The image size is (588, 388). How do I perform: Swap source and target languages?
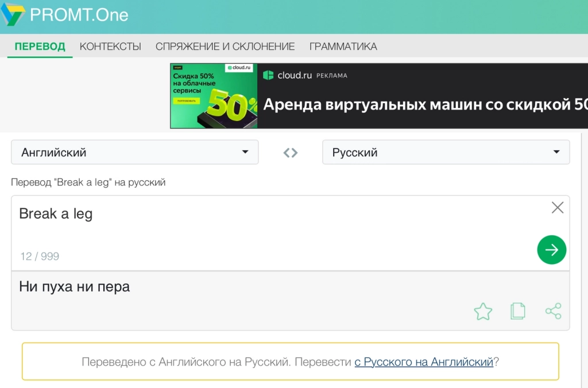[x=290, y=153]
